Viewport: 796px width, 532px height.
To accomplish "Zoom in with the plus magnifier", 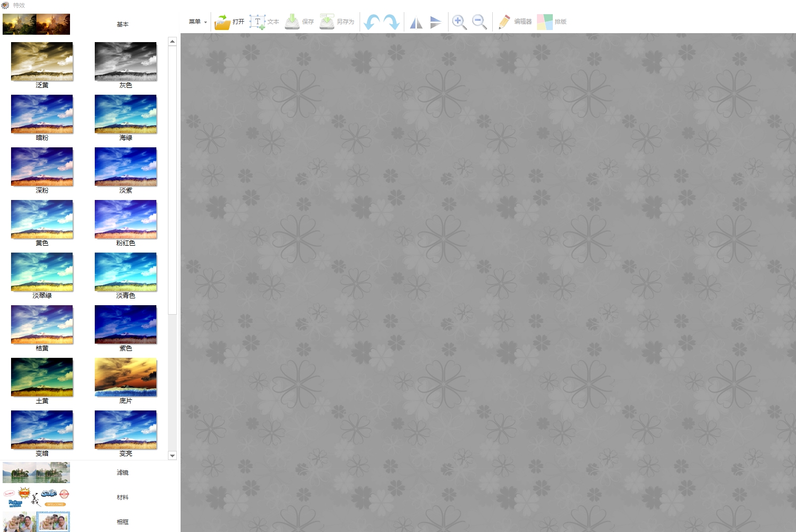I will [x=459, y=22].
